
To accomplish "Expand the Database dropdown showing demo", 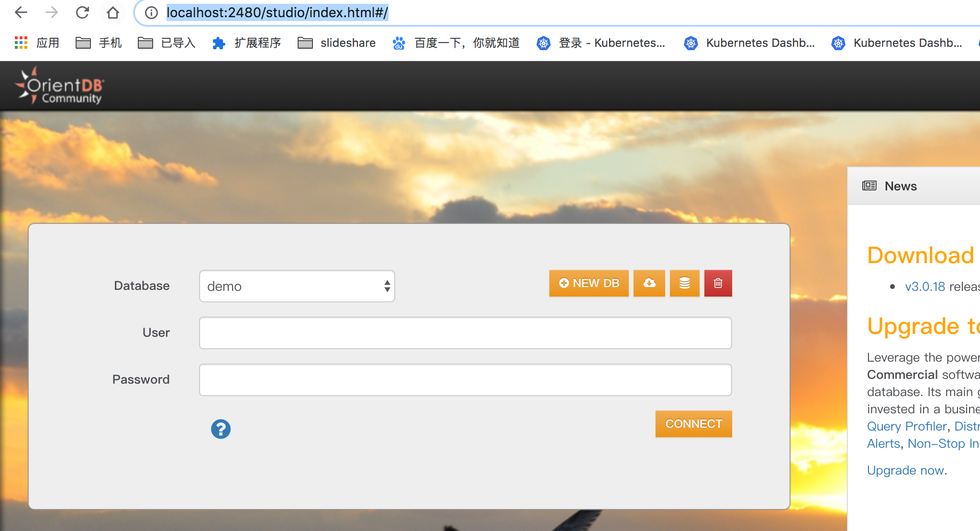I will coord(297,286).
